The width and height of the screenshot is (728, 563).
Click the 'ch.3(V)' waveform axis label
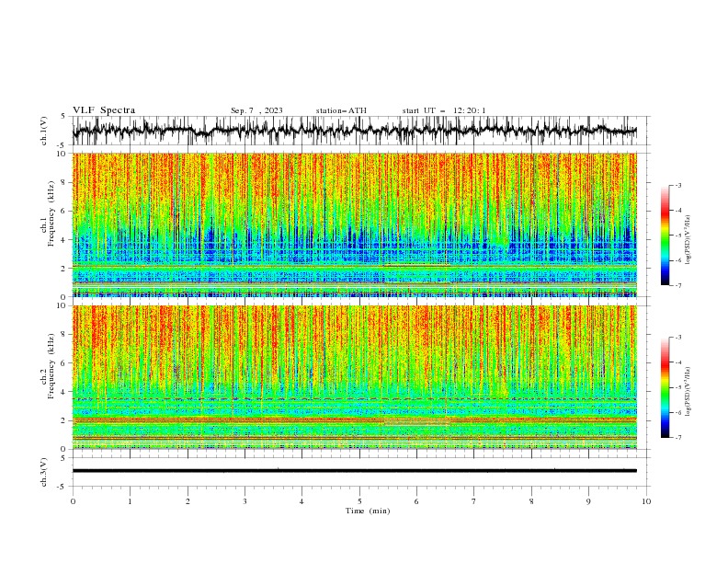click(44, 472)
